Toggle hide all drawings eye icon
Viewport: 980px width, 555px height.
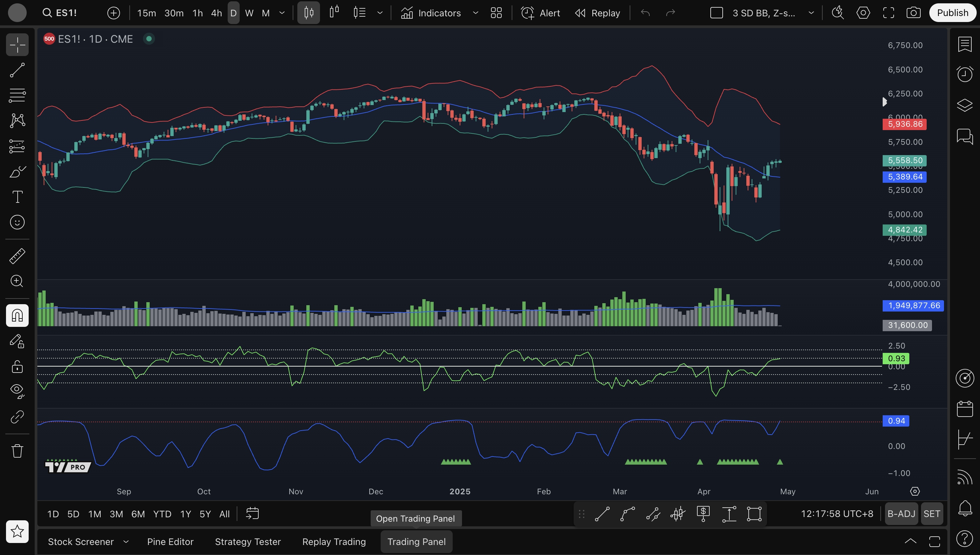click(17, 390)
